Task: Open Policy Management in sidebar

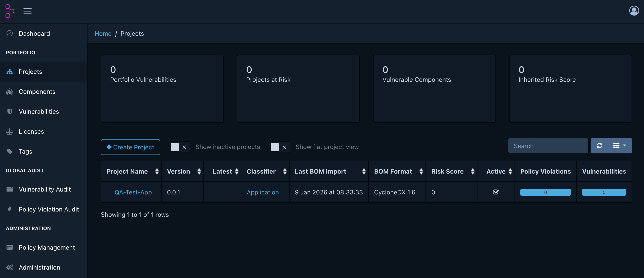Action: tap(46, 247)
